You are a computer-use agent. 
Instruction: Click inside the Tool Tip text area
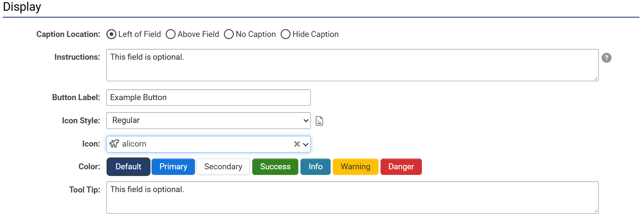pos(352,197)
